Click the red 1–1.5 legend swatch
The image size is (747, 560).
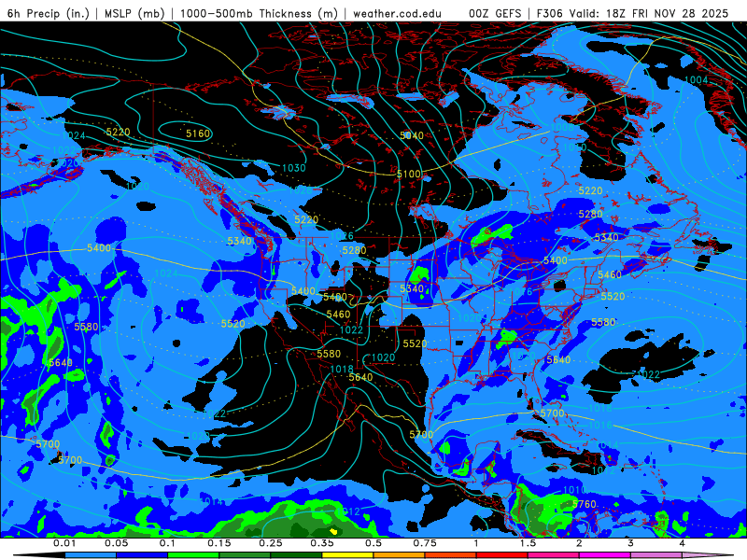pos(502,555)
